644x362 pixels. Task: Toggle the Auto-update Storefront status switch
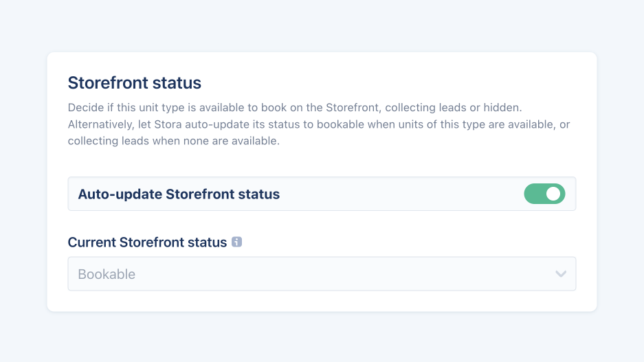544,194
